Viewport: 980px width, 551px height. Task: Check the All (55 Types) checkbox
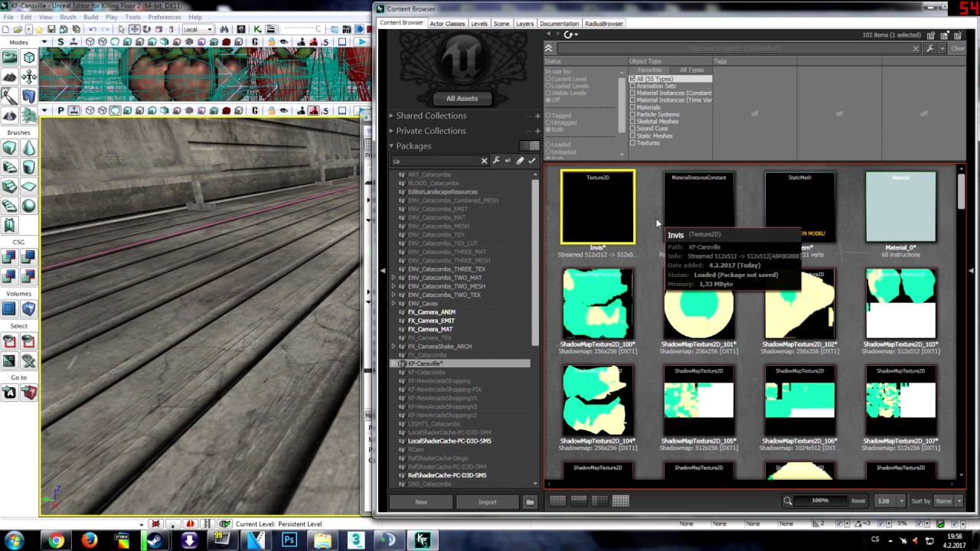point(632,79)
